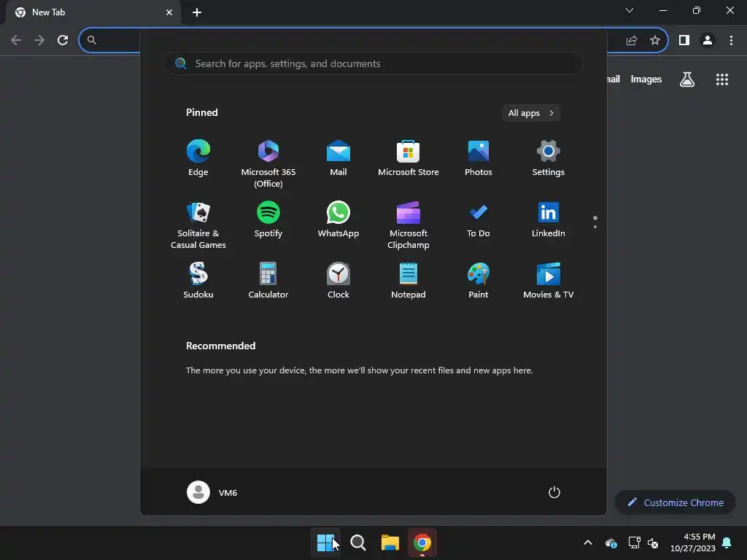
Task: Focus the Start menu search box
Action: tap(373, 64)
